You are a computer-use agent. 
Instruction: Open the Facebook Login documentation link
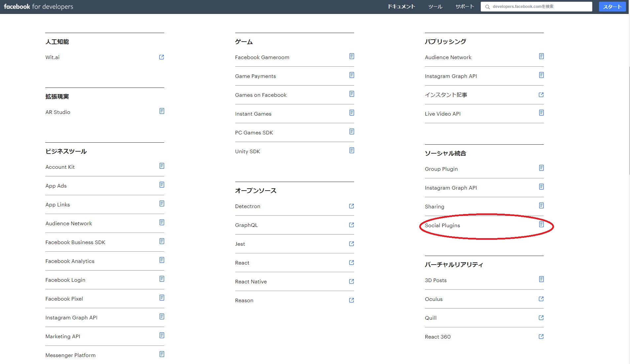[65, 280]
